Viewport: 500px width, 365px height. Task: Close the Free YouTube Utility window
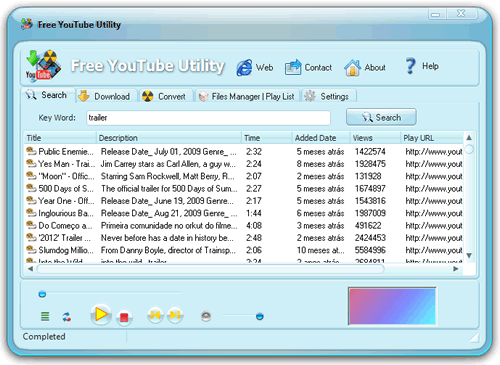[461, 14]
